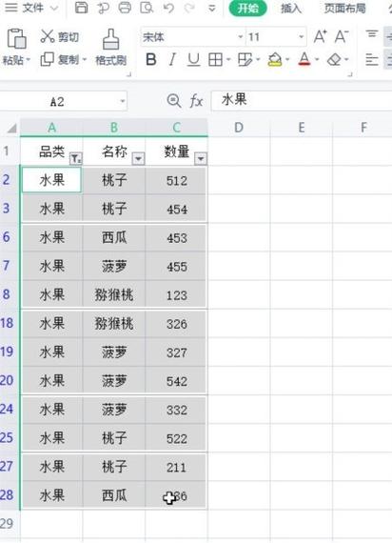This screenshot has width=392, height=543.
Task: Open the 名称 filter dropdown
Action: pyautogui.click(x=138, y=159)
